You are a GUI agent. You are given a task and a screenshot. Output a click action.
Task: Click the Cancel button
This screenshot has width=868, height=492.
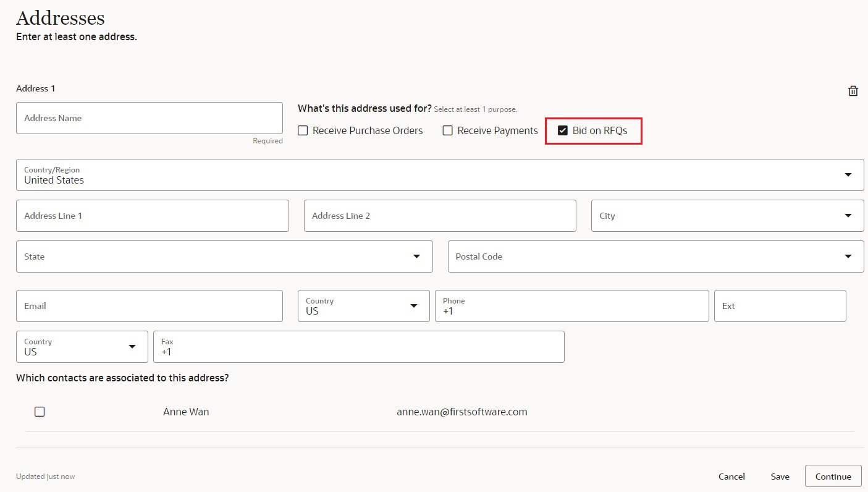[731, 477]
